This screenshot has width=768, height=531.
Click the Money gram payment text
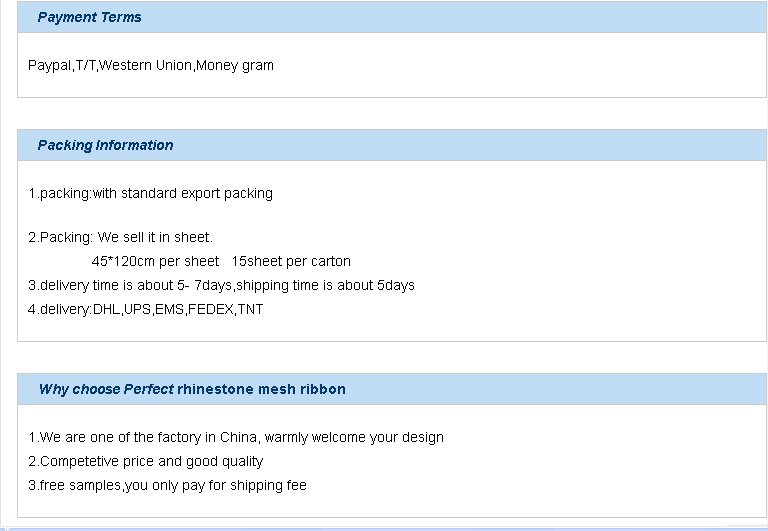coord(235,66)
